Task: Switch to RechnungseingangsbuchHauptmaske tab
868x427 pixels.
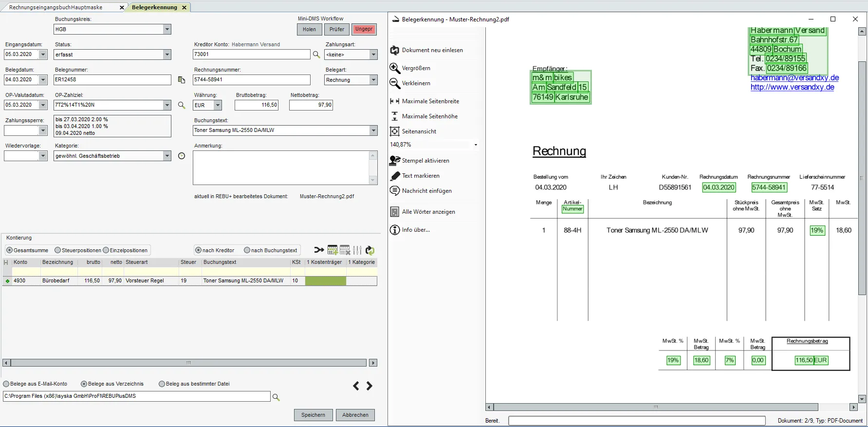Action: pyautogui.click(x=56, y=7)
